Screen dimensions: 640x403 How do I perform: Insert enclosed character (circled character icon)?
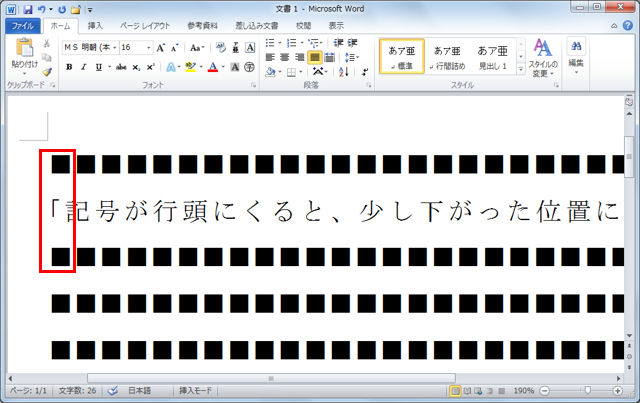click(x=249, y=67)
